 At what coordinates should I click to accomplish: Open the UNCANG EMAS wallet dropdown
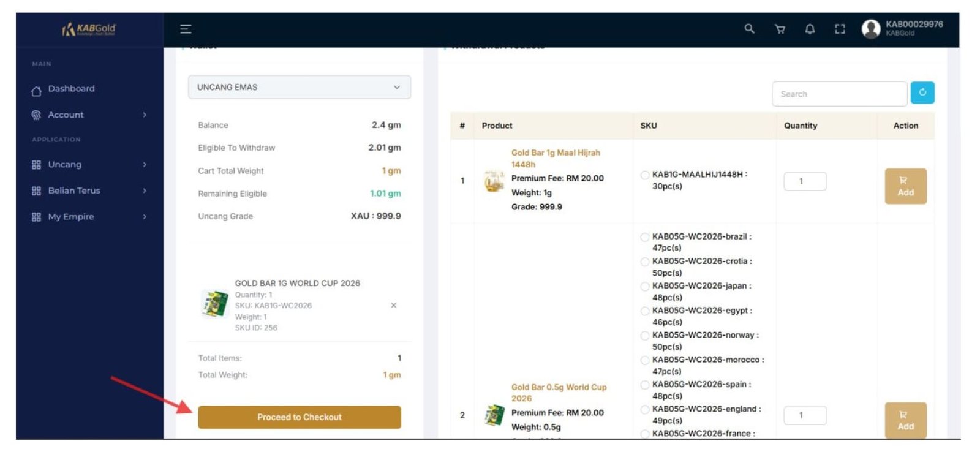point(299,87)
